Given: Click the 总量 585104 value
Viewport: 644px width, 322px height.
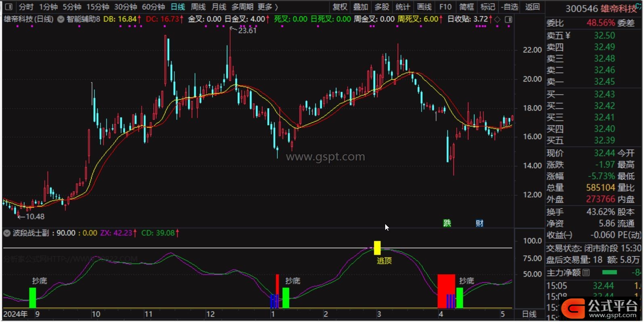Looking at the screenshot, I should (x=600, y=188).
